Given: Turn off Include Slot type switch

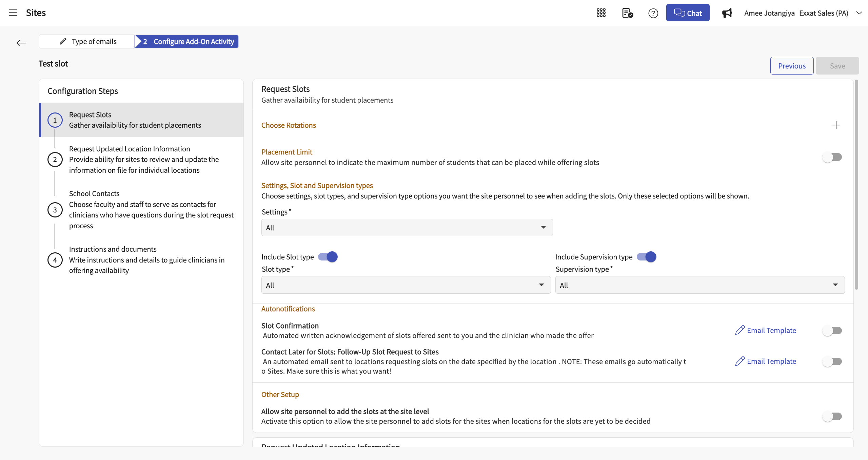Looking at the screenshot, I should [x=328, y=257].
